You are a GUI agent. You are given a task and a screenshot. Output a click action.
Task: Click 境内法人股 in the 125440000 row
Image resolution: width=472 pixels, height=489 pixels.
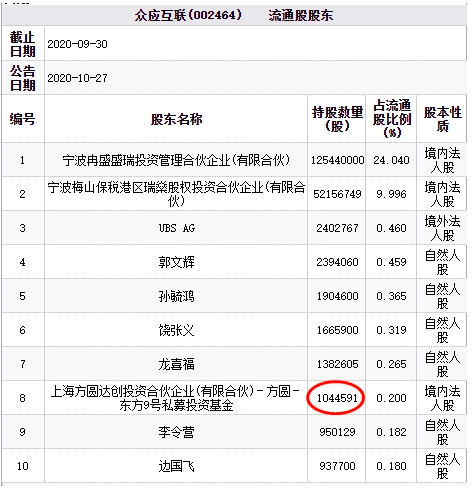pos(442,160)
